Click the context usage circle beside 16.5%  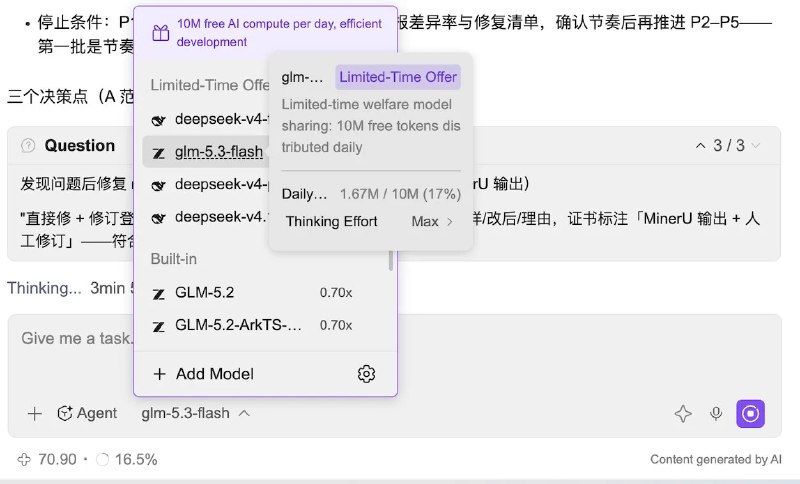pos(103,460)
